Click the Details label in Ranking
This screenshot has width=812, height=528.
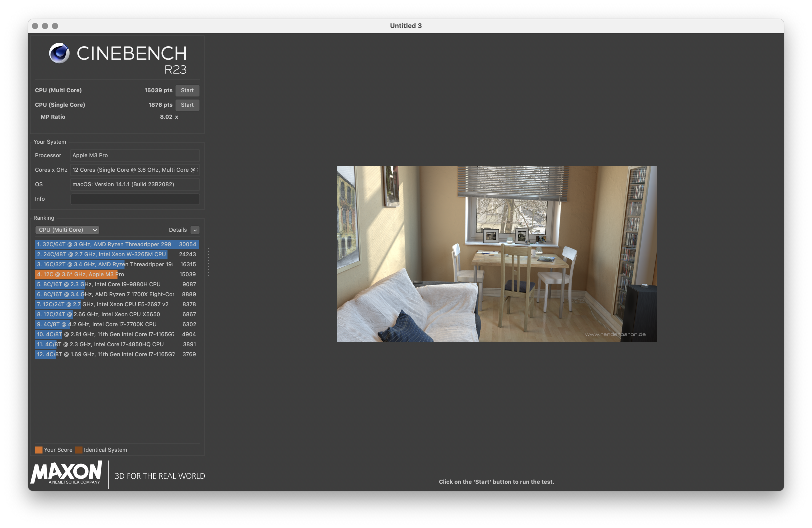tap(177, 230)
